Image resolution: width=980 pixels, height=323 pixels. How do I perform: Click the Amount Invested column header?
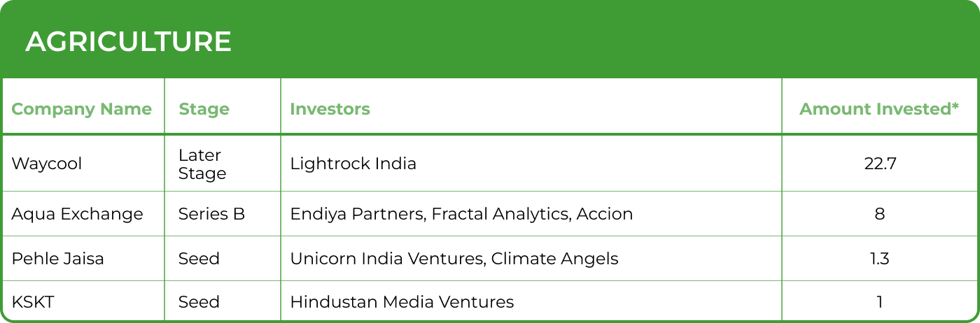click(x=878, y=109)
